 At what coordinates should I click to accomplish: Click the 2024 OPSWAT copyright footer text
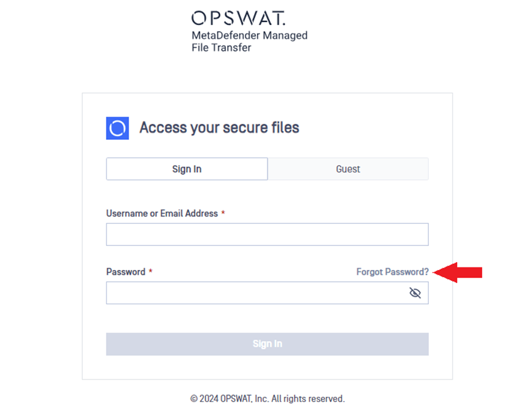(x=268, y=399)
